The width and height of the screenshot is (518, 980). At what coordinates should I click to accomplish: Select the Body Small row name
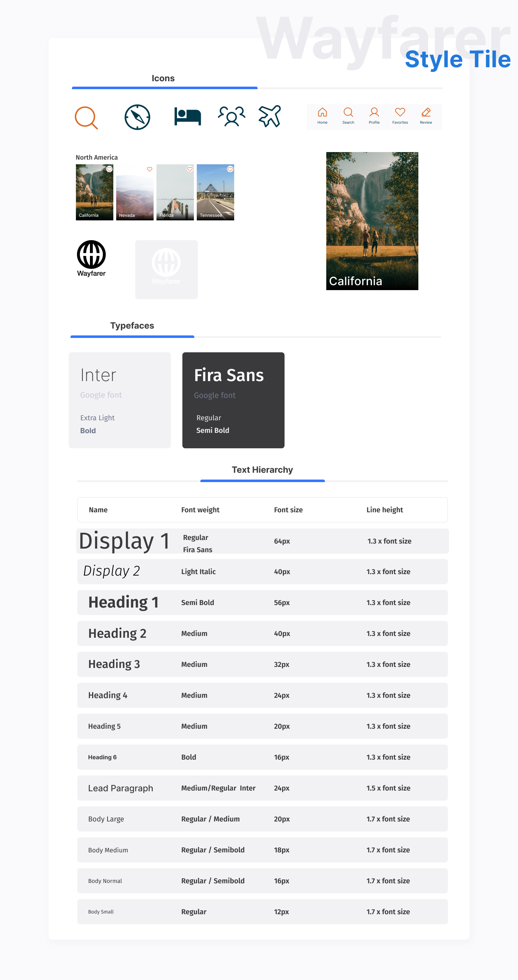[x=101, y=912]
